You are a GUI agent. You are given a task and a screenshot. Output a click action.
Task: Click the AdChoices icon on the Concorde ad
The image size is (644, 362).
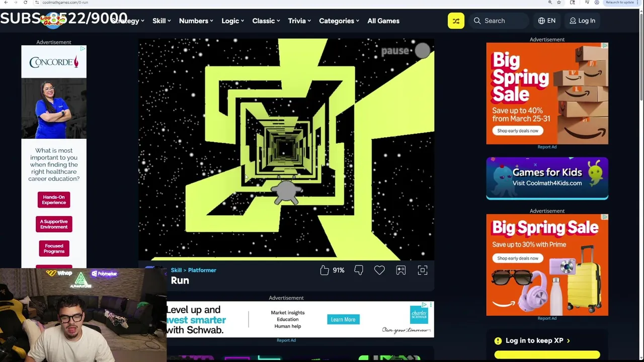coord(83,49)
